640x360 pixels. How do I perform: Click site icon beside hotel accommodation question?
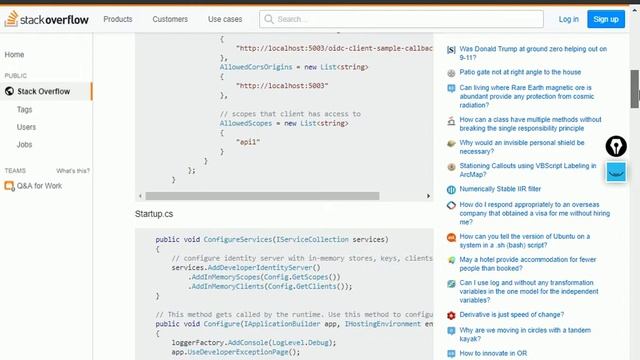(x=451, y=260)
